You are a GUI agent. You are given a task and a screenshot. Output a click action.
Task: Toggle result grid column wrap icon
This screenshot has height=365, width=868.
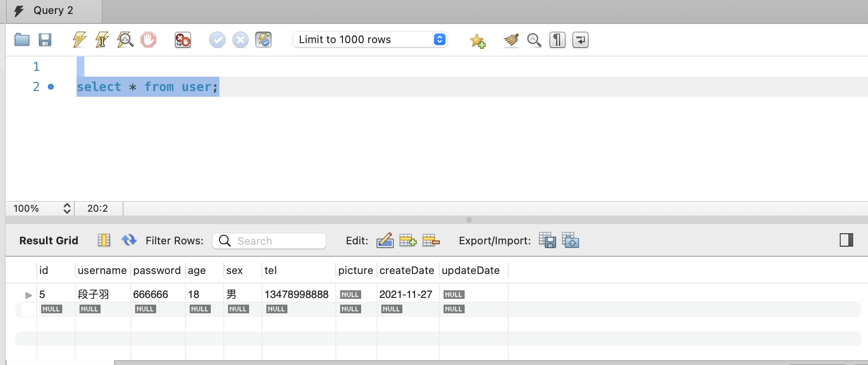(104, 240)
